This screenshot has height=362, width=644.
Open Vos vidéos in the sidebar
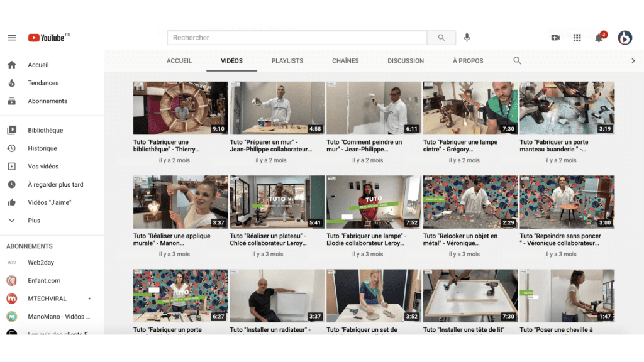(x=43, y=166)
